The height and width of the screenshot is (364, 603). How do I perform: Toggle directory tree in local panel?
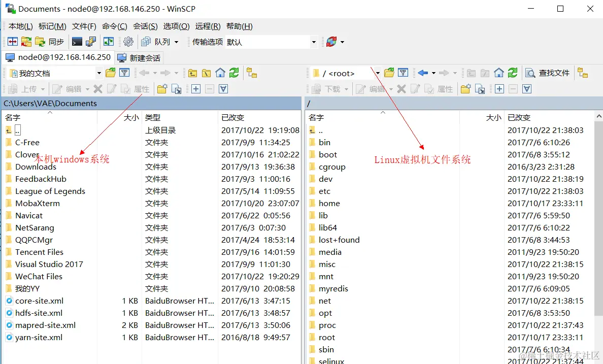[x=252, y=73]
